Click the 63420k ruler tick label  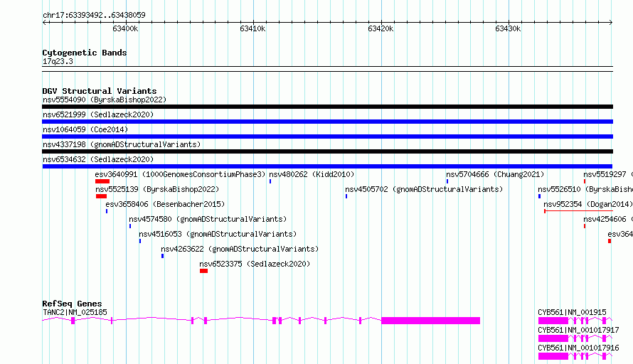point(381,28)
